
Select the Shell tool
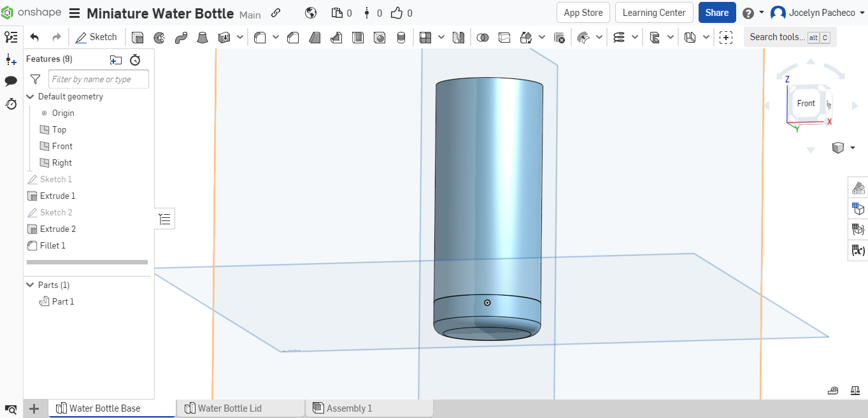tap(357, 37)
